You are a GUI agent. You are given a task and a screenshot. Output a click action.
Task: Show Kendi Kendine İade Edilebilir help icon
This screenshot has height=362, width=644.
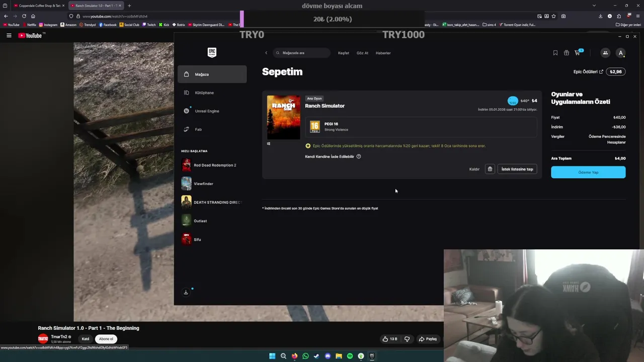click(x=359, y=156)
